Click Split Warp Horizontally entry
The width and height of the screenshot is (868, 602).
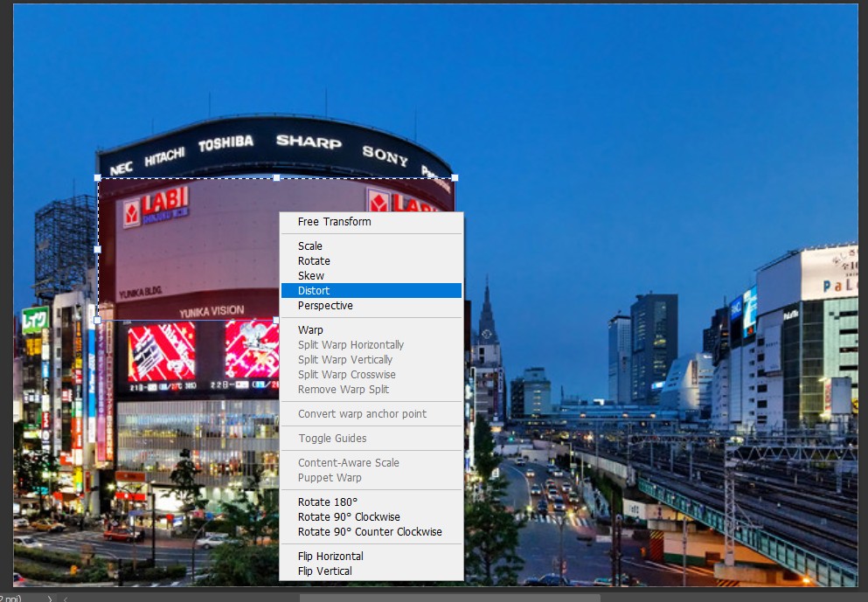[371, 345]
